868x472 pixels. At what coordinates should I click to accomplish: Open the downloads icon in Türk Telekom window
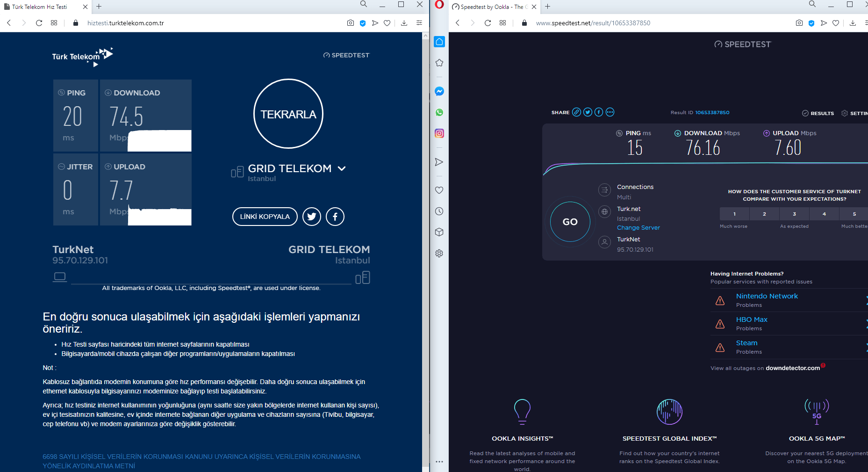pyautogui.click(x=404, y=23)
